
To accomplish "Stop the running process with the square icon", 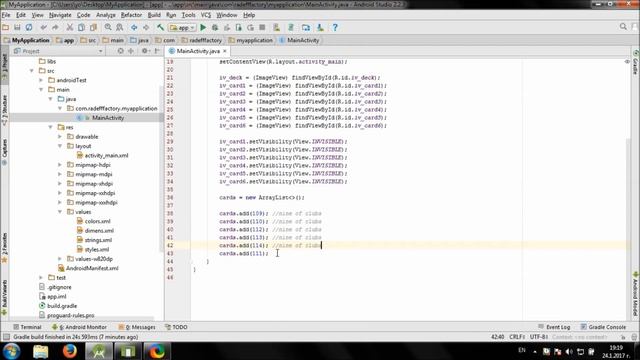I will point(262,27).
